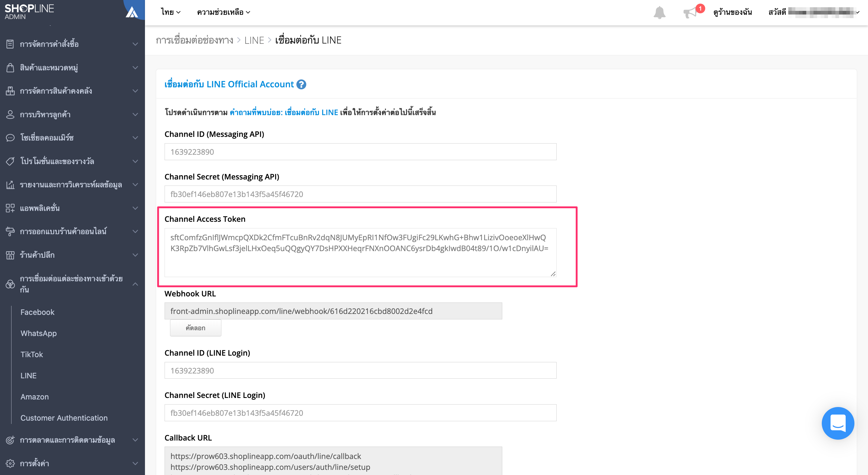
Task: Open the live chat support bubble
Action: coord(838,423)
